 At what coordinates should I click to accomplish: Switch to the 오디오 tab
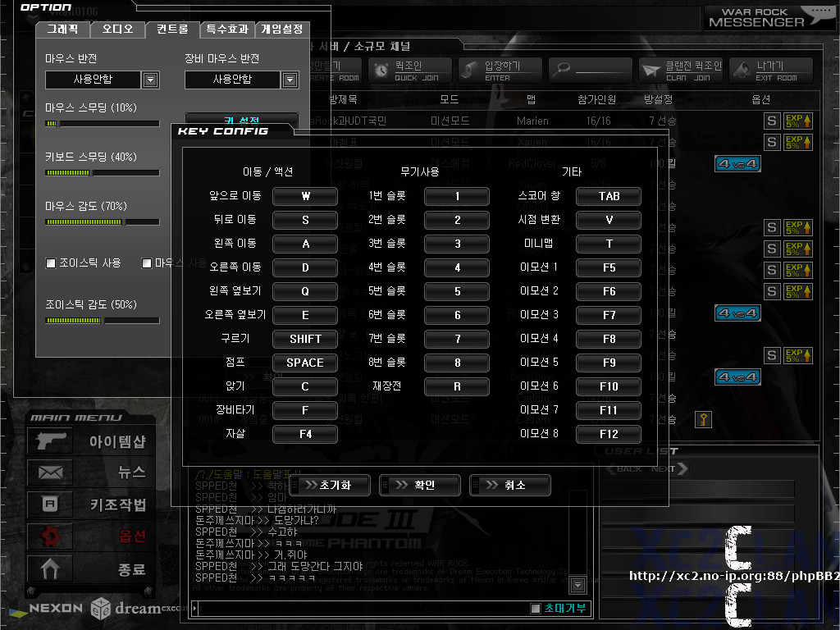tap(117, 30)
